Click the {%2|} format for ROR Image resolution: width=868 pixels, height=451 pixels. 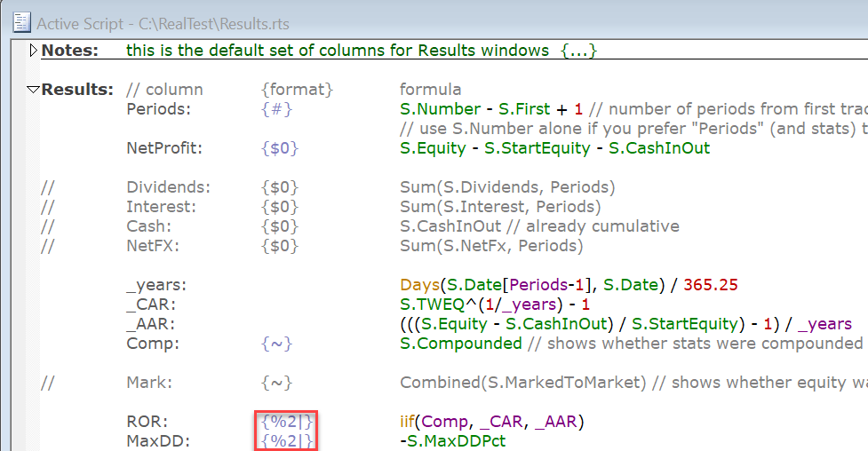coord(283,422)
